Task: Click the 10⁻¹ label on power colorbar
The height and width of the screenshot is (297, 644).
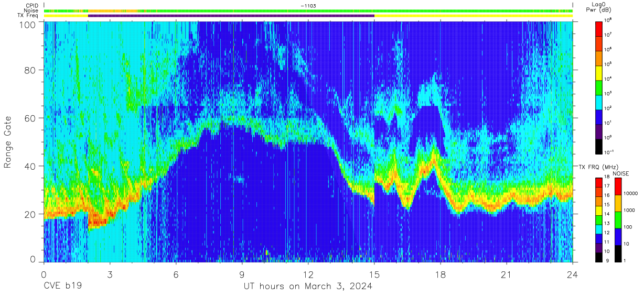Action: point(609,151)
